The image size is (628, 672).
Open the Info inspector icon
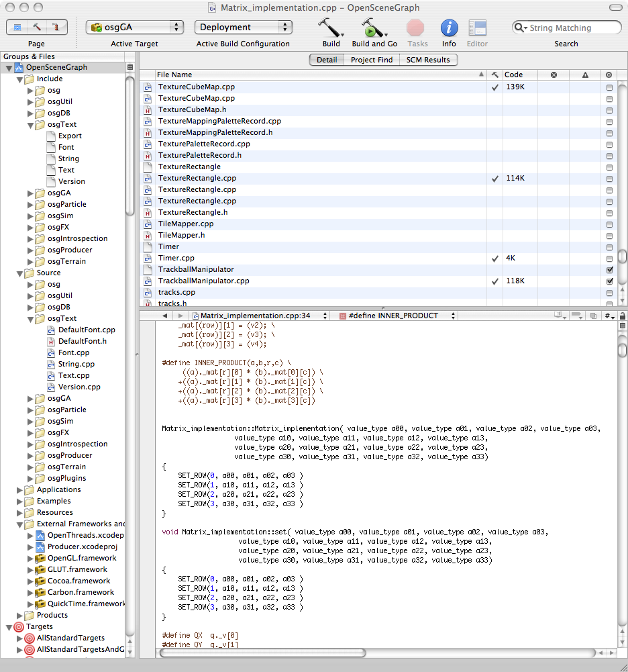449,28
